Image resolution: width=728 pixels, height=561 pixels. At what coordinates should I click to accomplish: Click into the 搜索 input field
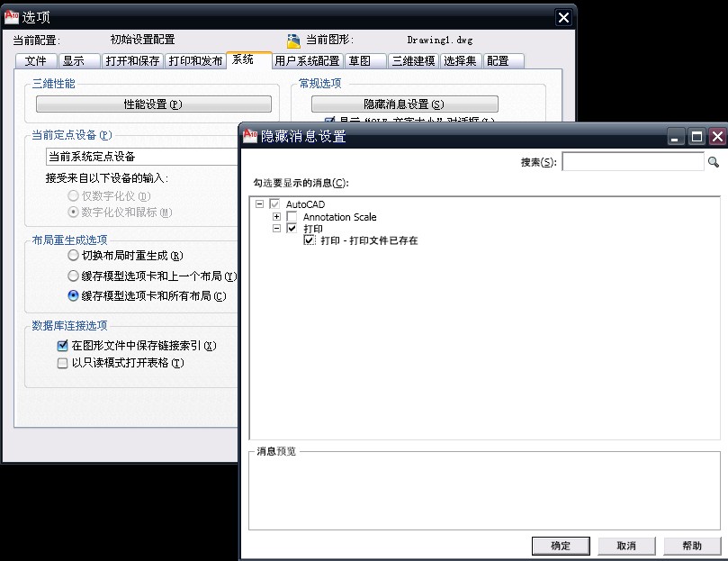pos(634,162)
